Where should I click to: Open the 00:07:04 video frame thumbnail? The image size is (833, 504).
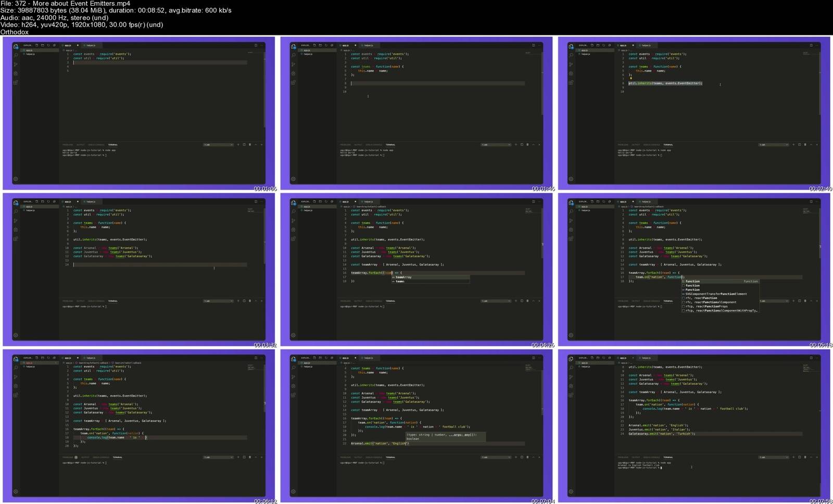[x=416, y=425]
